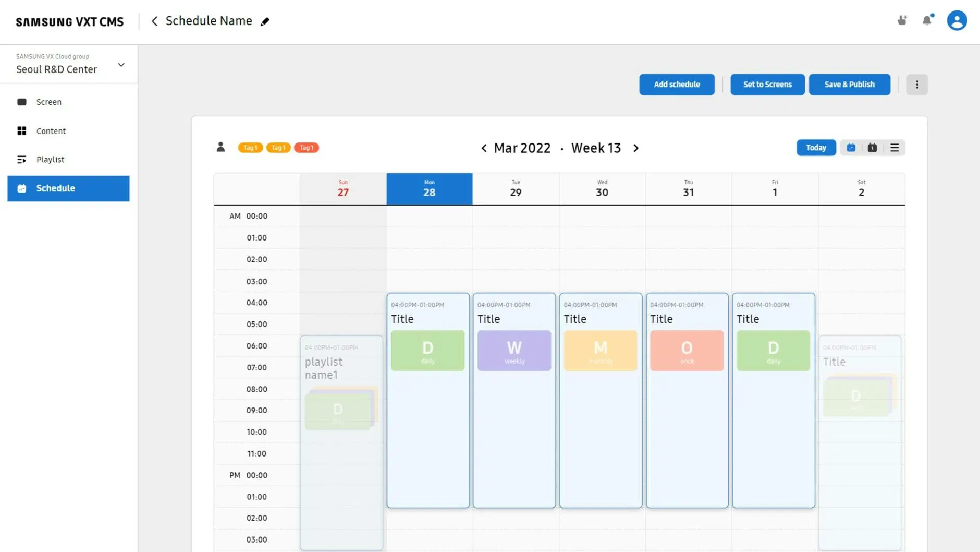Screen dimensions: 980x552
Task: Click the pencil icon to rename schedule
Action: click(265, 21)
